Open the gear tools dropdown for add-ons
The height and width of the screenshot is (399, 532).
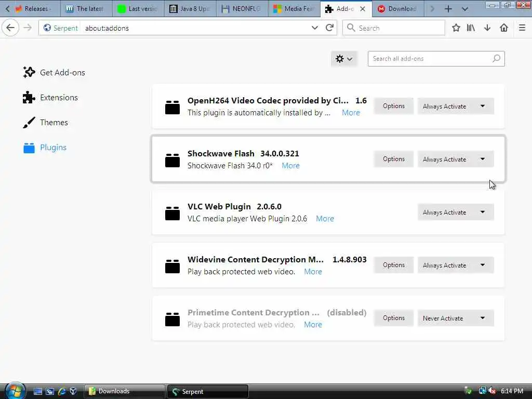tap(344, 59)
